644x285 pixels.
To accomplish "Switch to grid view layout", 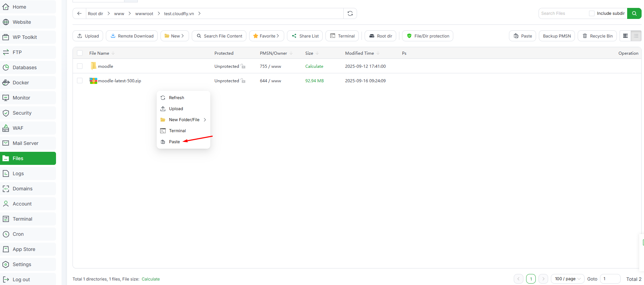I will 625,36.
